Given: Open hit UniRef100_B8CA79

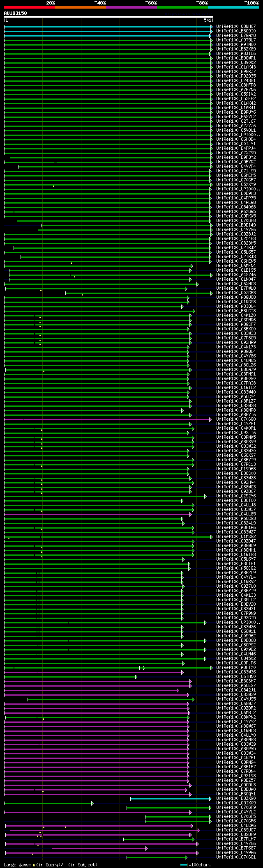Looking at the screenshot, I should point(236,369).
